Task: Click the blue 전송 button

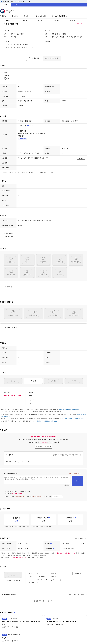Action: click(x=77, y=481)
